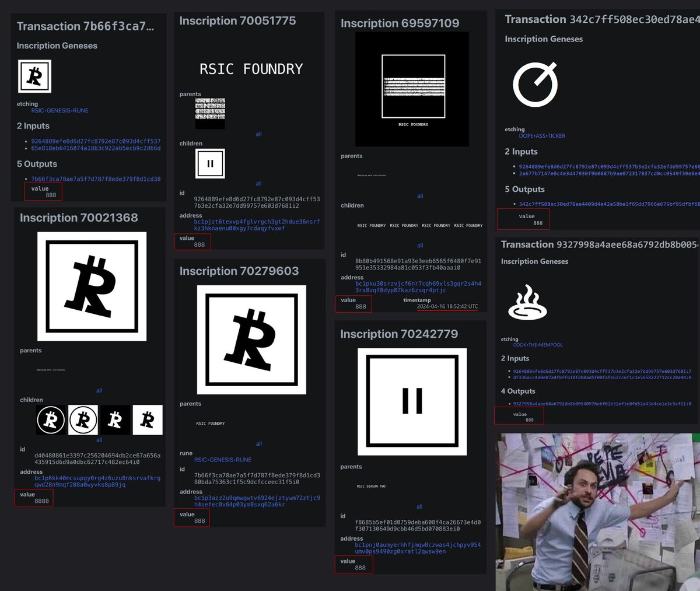Open the 'all' link under children of Inscription 70051775
700x591 pixels.
[258, 184]
